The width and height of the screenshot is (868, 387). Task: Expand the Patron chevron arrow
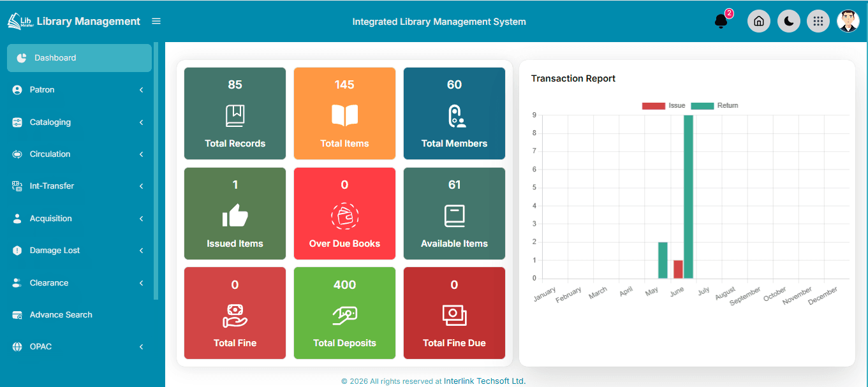[x=141, y=90]
